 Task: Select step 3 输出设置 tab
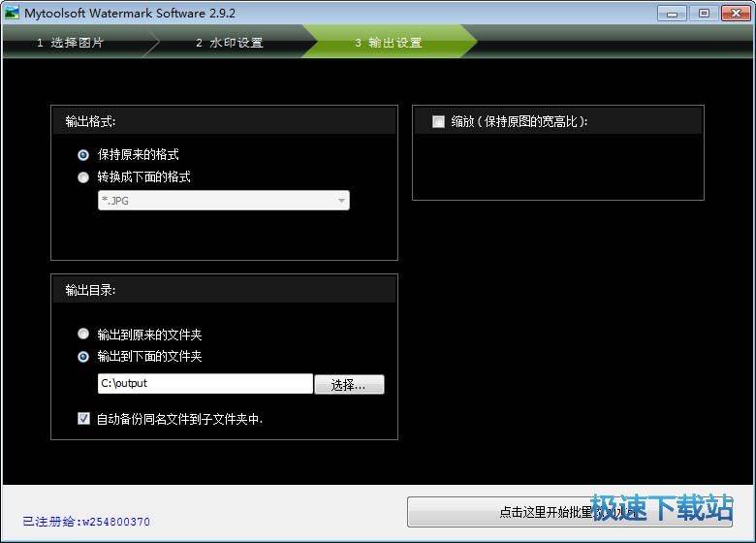[x=388, y=43]
